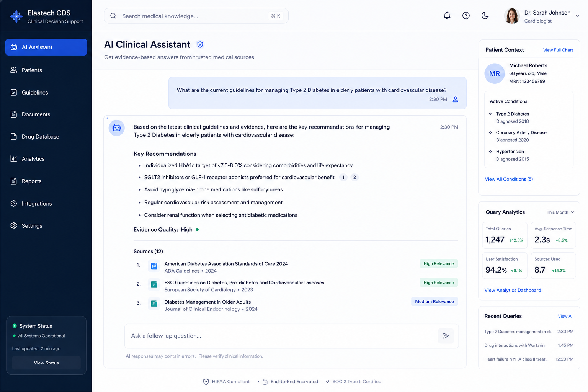Click End-to-End Encrypted lock icon
588x392 pixels.
pos(265,382)
